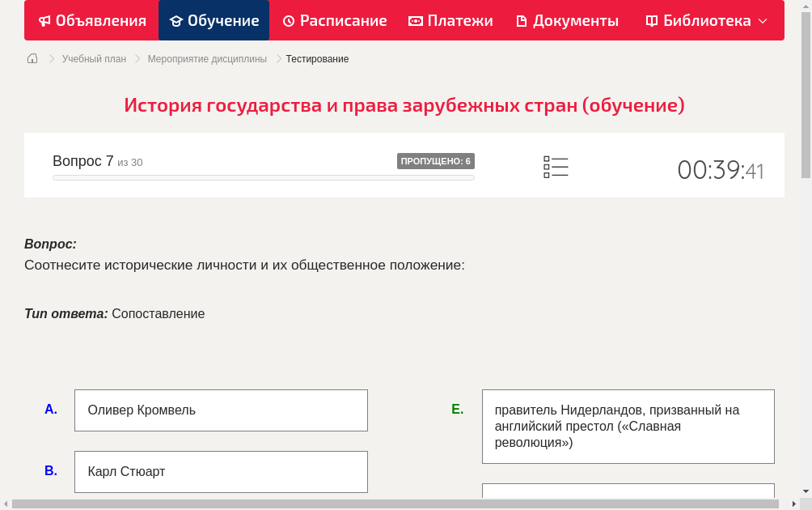
Task: Click the home icon in the breadcrumb
Action: [32, 58]
